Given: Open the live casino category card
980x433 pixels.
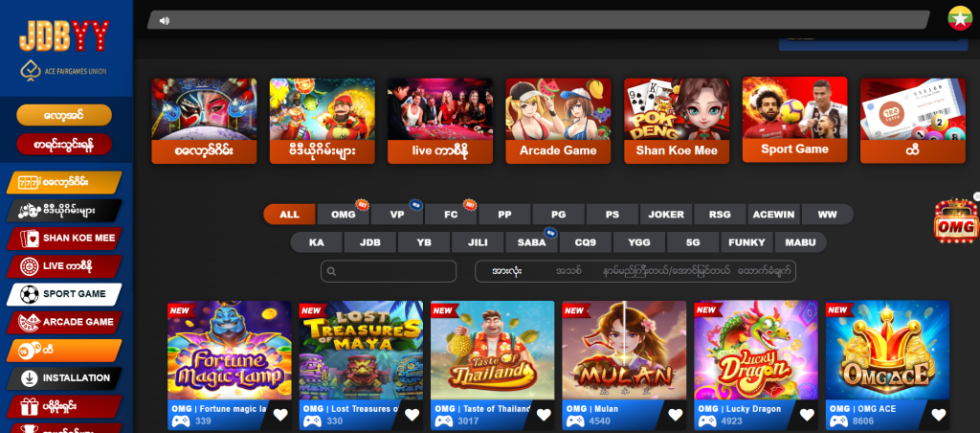Looking at the screenshot, I should pyautogui.click(x=440, y=120).
